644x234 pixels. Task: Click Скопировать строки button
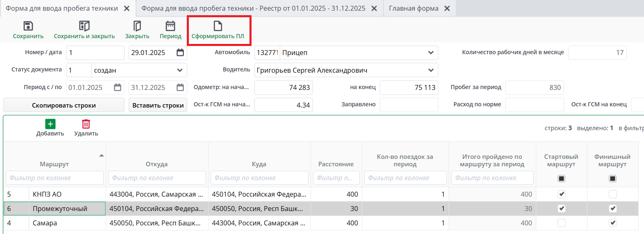tap(64, 105)
